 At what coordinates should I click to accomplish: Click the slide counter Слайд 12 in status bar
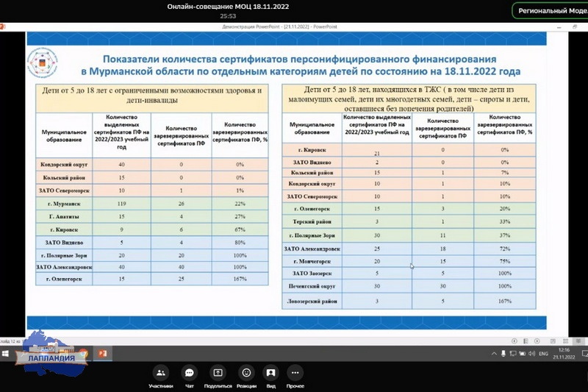pyautogui.click(x=10, y=341)
